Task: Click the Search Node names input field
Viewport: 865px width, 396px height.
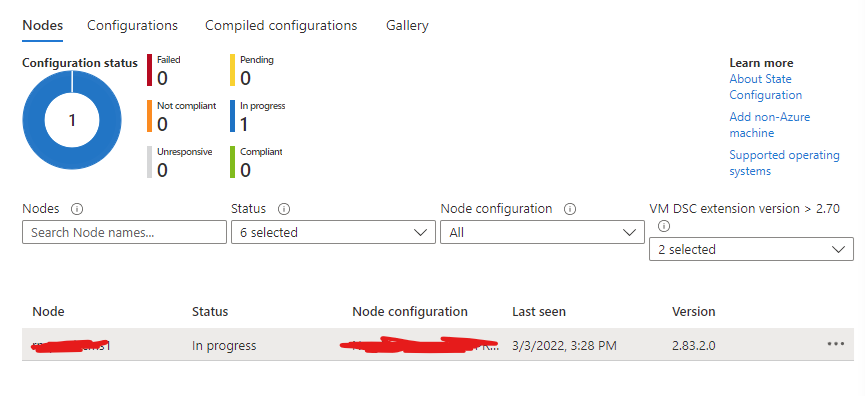Action: click(124, 232)
